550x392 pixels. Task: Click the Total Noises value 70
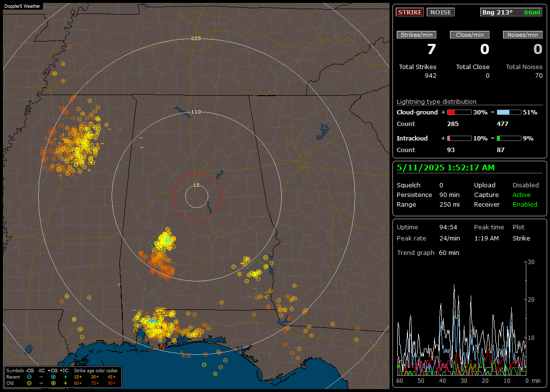point(539,76)
